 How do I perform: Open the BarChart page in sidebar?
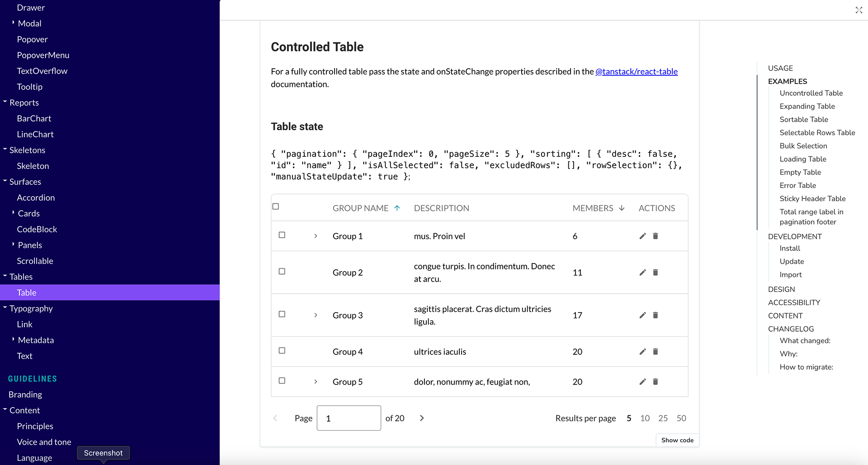pos(34,118)
